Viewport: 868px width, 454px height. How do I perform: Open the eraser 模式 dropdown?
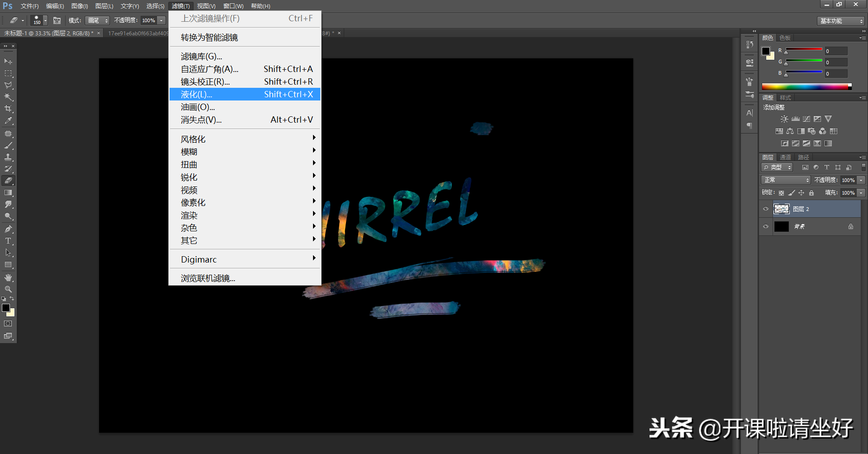(97, 20)
